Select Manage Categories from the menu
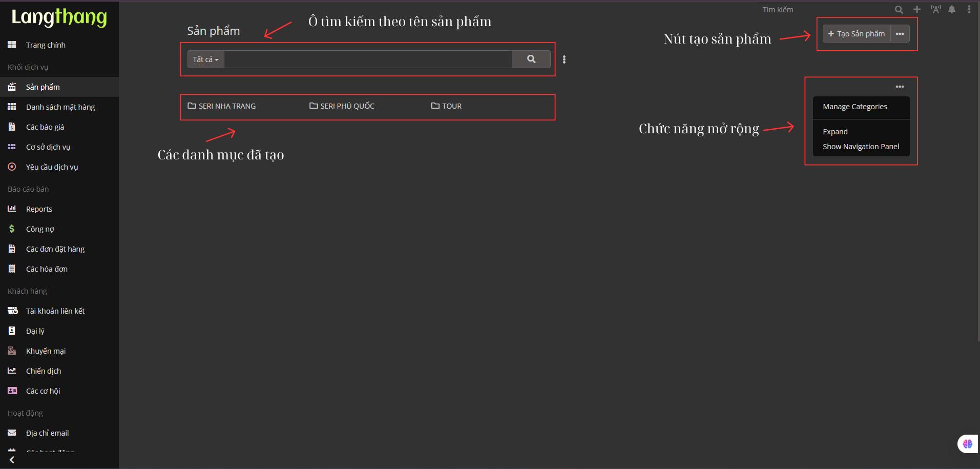Screen dimensions: 980x469 [854, 107]
